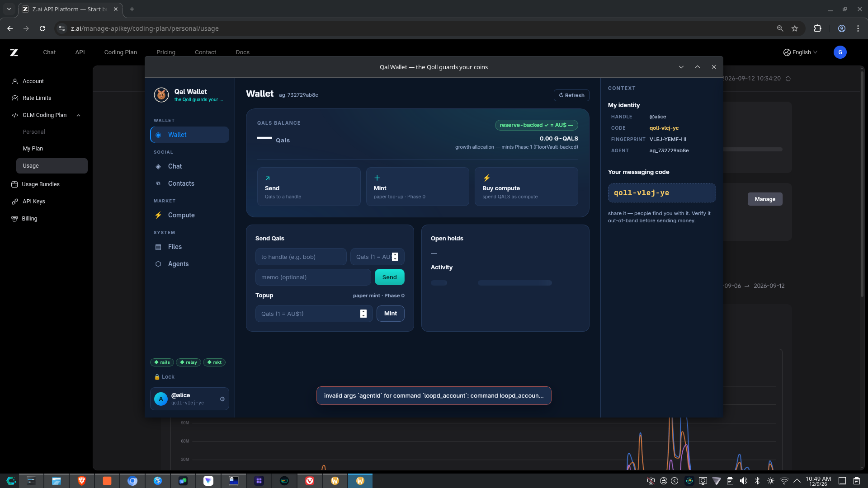This screenshot has height=488, width=868.
Task: Focus the 'to handle' input field
Action: pos(301,257)
